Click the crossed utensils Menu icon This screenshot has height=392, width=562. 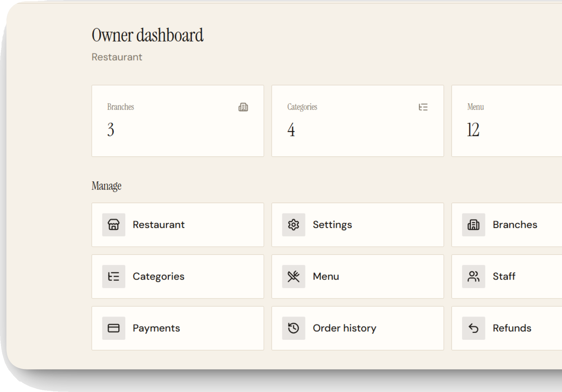[294, 276]
